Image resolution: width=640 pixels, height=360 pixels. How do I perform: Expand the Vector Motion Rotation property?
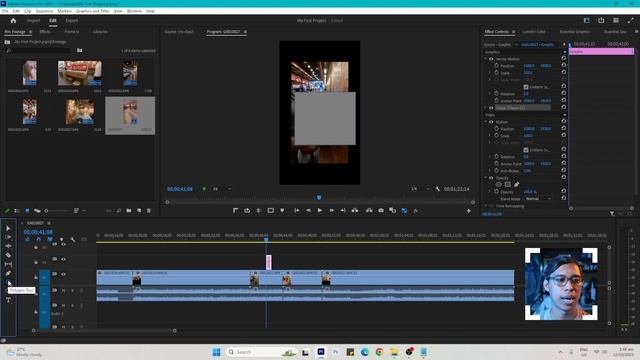(x=490, y=93)
